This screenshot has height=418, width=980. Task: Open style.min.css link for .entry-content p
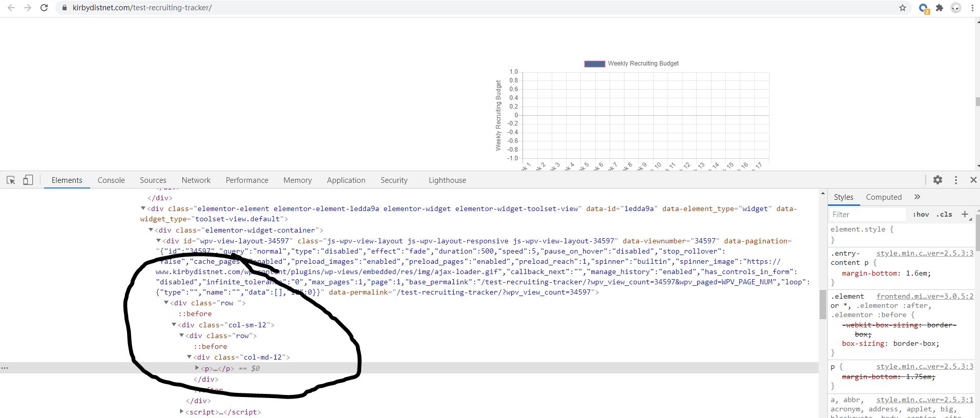pyautogui.click(x=925, y=253)
